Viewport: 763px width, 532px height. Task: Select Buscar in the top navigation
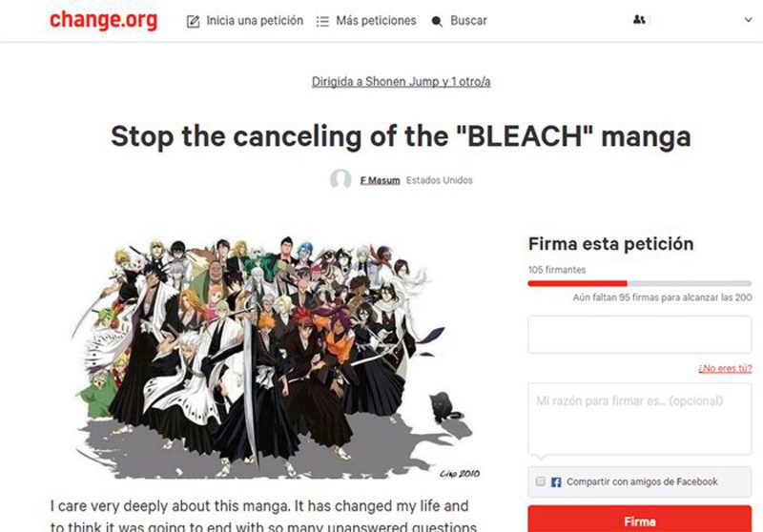[x=468, y=21]
